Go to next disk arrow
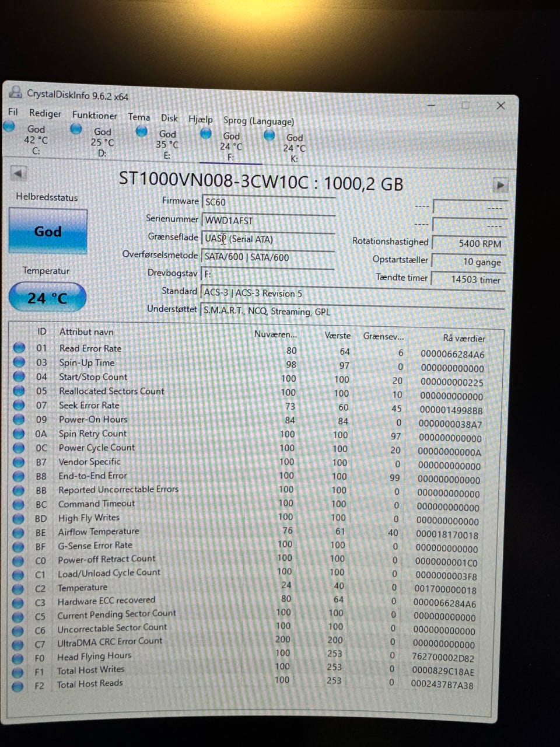Image resolution: width=560 pixels, height=747 pixels. 500,185
